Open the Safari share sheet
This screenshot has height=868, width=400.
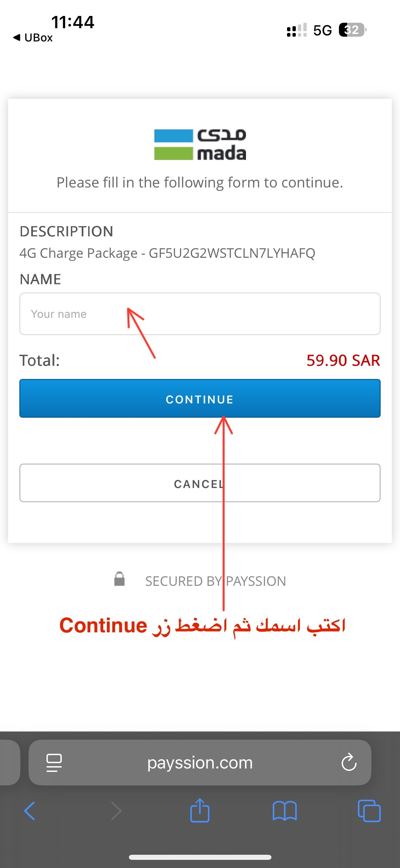point(200,810)
